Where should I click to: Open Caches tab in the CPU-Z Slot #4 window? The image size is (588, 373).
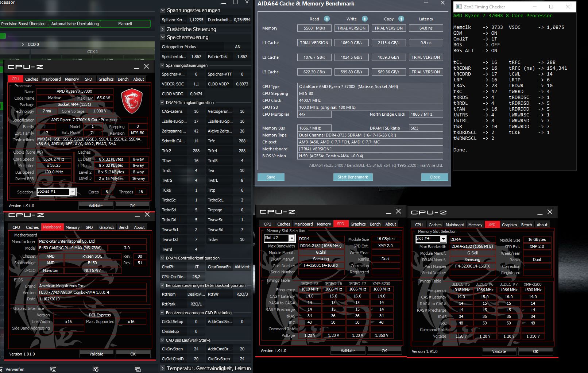click(x=435, y=225)
